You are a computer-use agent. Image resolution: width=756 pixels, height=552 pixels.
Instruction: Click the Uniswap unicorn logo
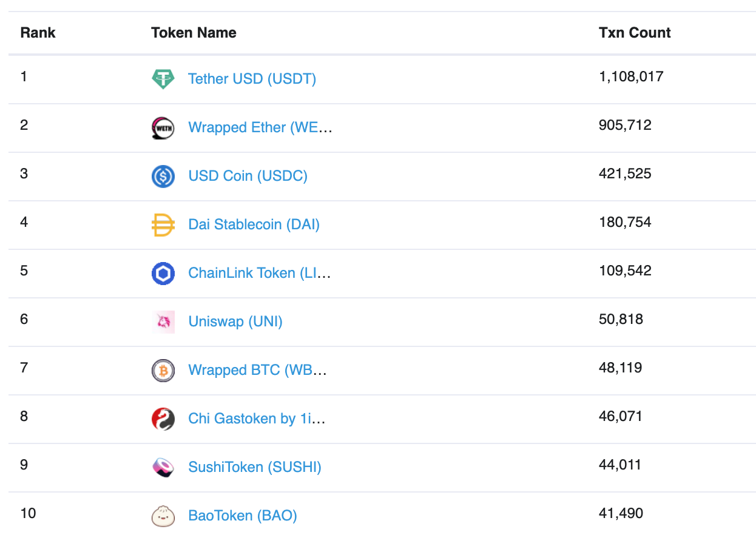(163, 321)
